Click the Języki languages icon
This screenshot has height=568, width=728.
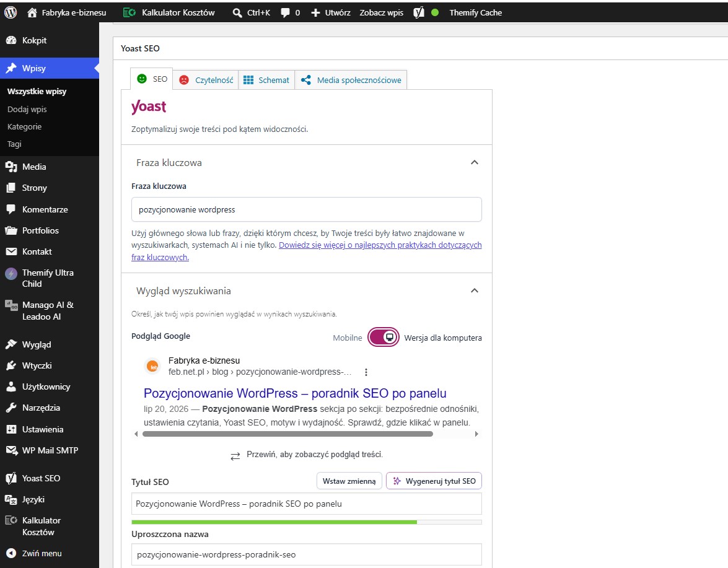pos(11,499)
